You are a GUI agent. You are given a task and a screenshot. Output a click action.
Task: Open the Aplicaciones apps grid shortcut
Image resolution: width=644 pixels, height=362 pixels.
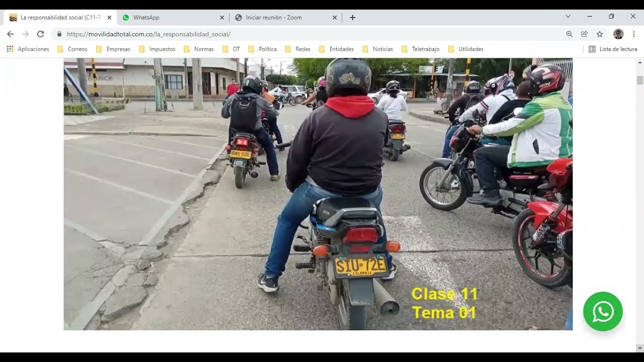(x=28, y=49)
